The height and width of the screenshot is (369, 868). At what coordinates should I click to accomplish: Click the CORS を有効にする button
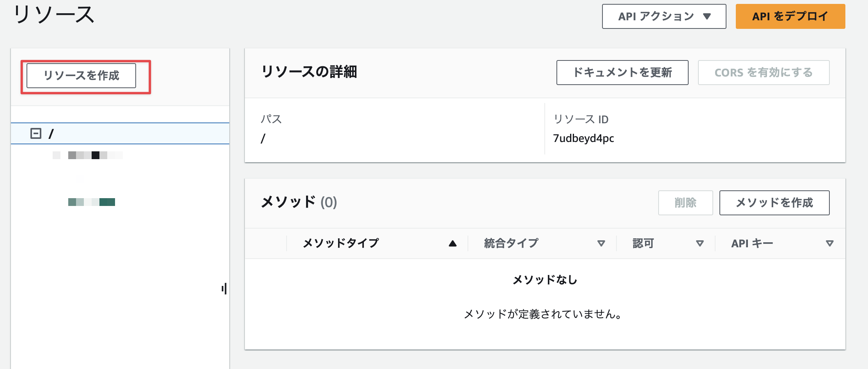click(x=763, y=73)
